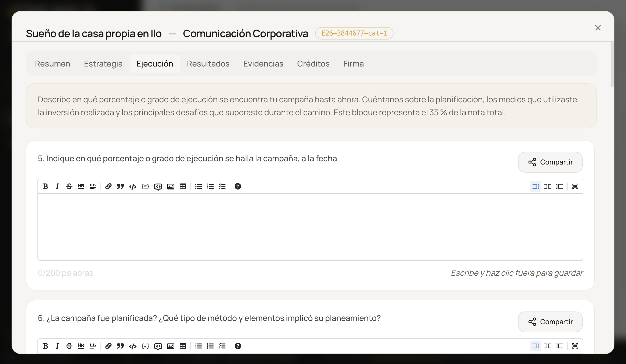
Task: Switch to the Estrategia tab
Action: [x=103, y=64]
